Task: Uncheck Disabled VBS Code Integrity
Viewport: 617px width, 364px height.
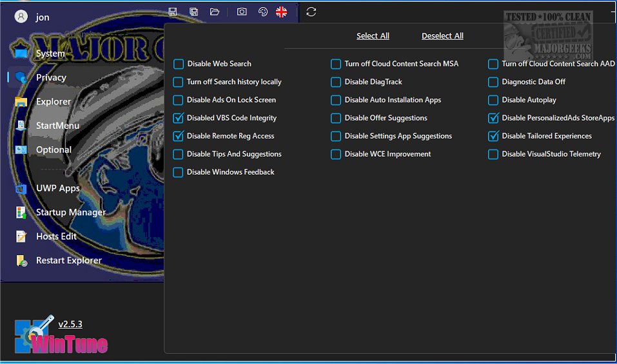Action: 179,118
